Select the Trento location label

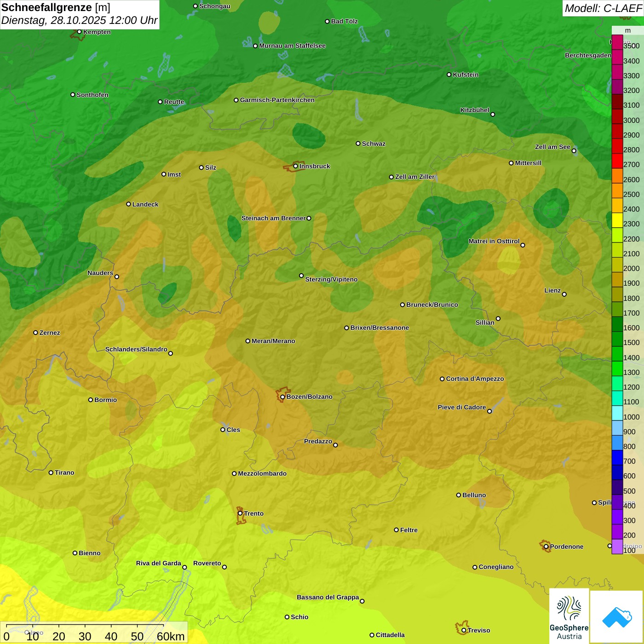coord(254,513)
